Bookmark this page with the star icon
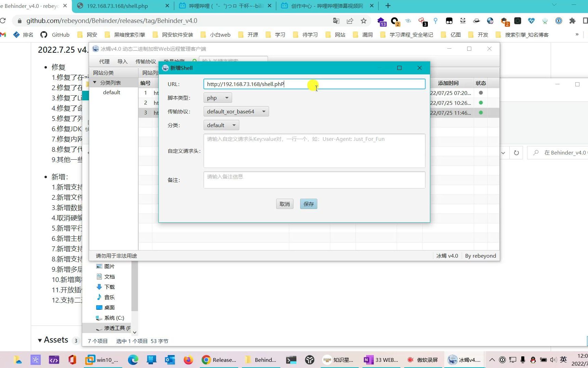 click(x=363, y=21)
